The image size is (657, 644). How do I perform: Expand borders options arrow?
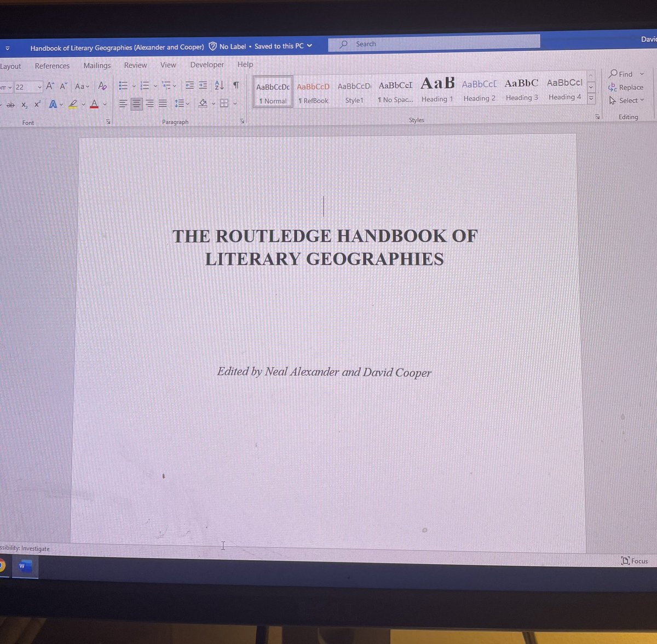(235, 103)
